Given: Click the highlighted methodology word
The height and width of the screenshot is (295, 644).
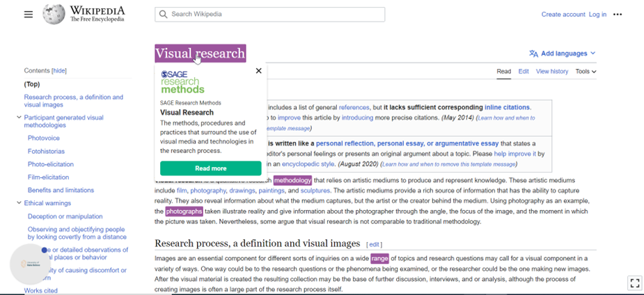Looking at the screenshot, I should 292,180.
